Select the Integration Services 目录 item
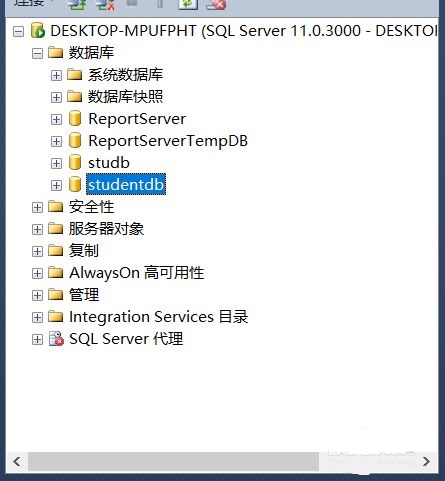The image size is (445, 481). coord(158,317)
